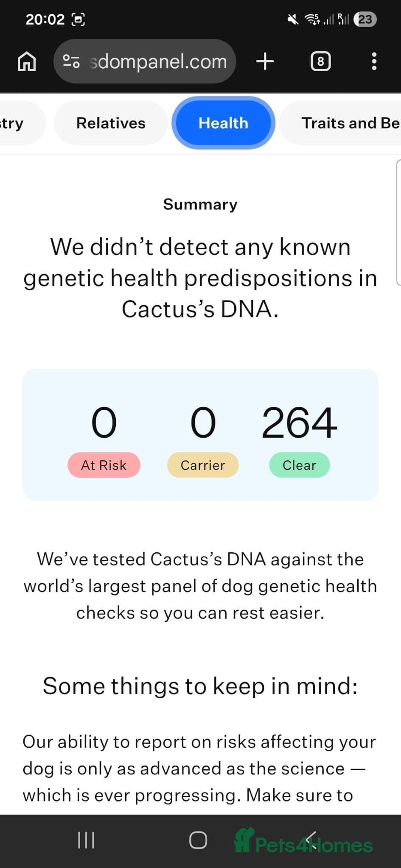Tap the 264 clear results count

click(299, 423)
